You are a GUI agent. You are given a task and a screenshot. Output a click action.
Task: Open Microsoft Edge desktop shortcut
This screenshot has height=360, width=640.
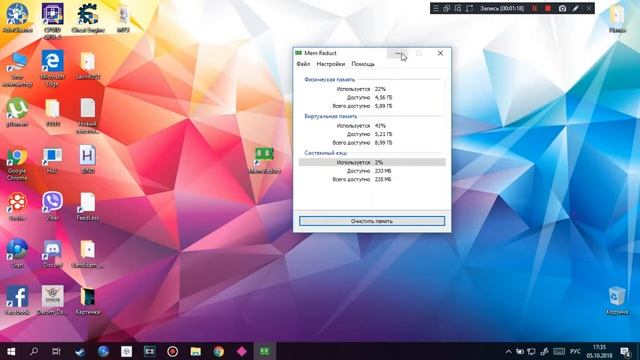[53, 69]
